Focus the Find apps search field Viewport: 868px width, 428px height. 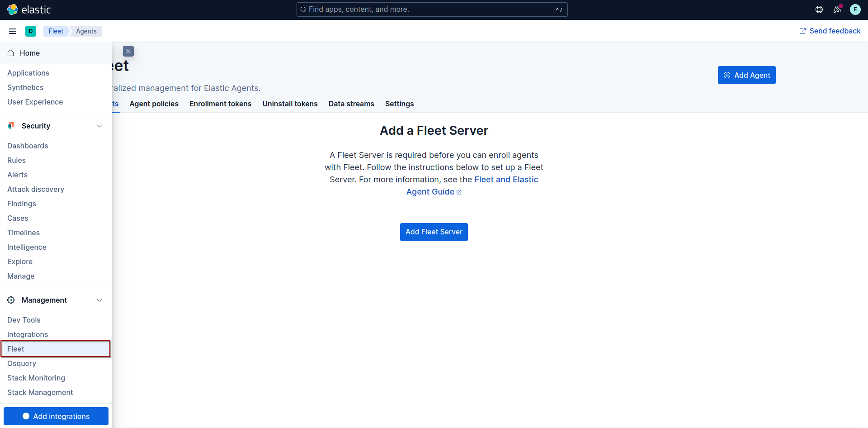[432, 10]
